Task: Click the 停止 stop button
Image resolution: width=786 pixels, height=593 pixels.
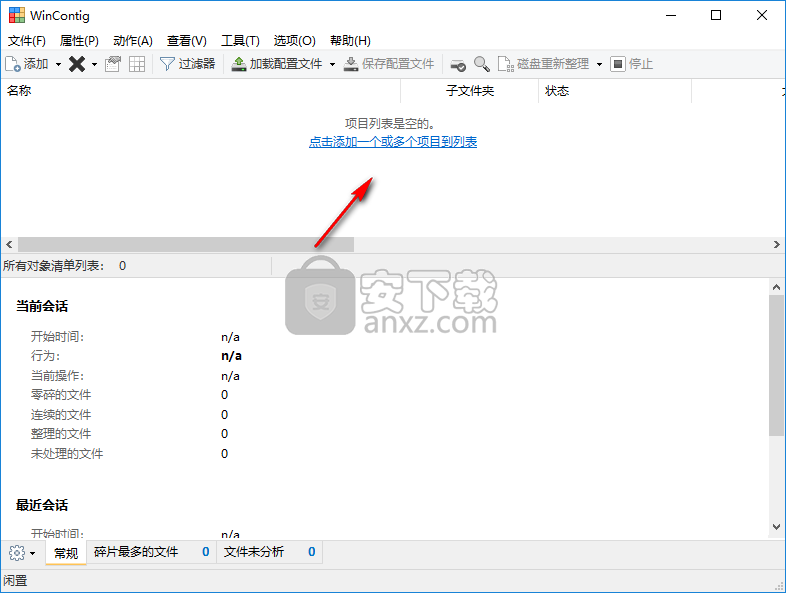Action: (x=632, y=64)
